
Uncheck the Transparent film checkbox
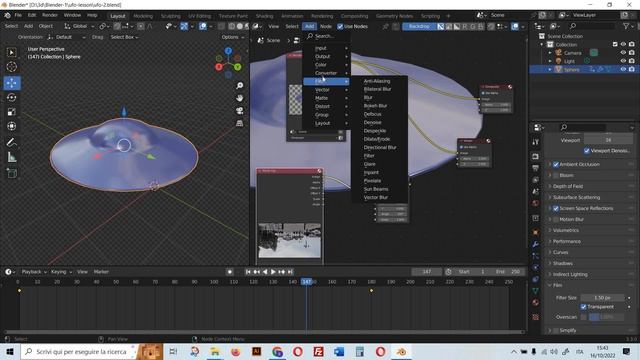coord(583,307)
